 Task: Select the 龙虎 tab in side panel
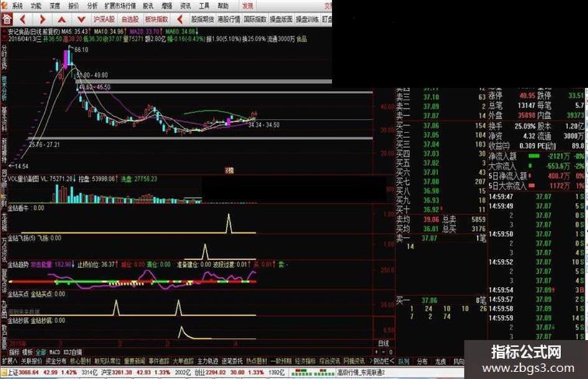[x=441, y=362]
